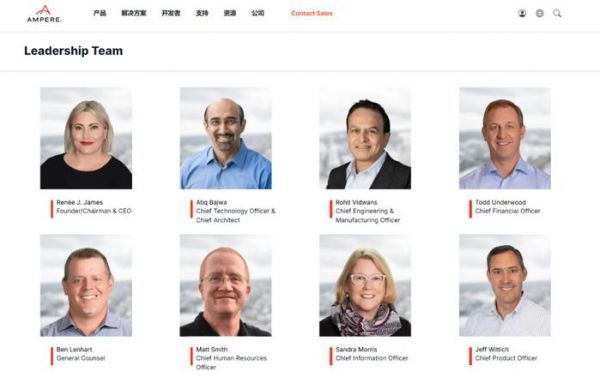This screenshot has height=377, width=600.
Task: Select Ben Lenhart portrait photo
Action: coord(86,286)
